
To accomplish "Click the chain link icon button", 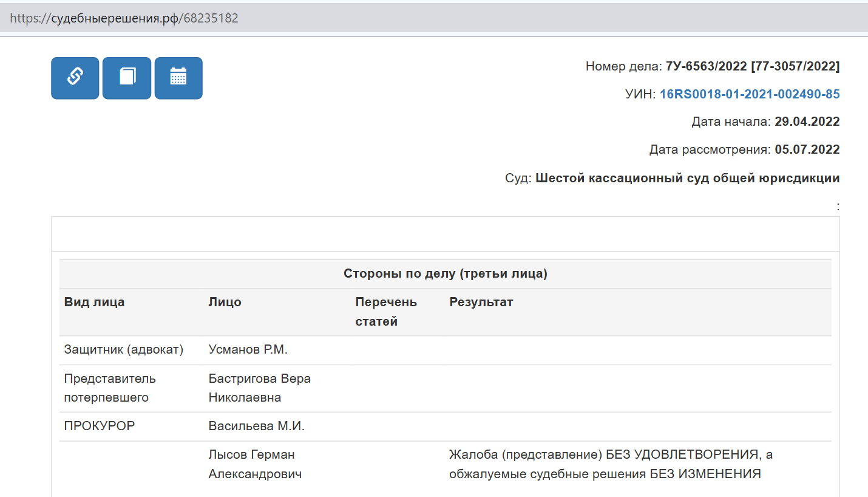I will (75, 78).
